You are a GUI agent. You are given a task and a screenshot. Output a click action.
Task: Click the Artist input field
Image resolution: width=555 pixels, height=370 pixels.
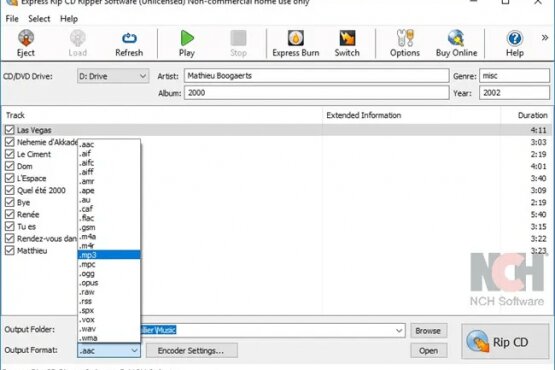[x=316, y=76]
